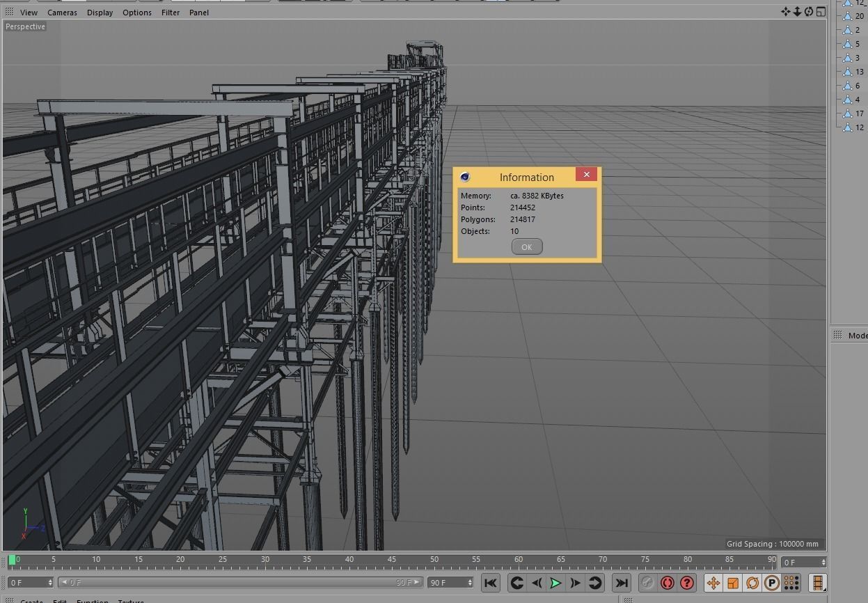Step forward one frame
Image resolution: width=868 pixels, height=603 pixels.
(x=575, y=583)
